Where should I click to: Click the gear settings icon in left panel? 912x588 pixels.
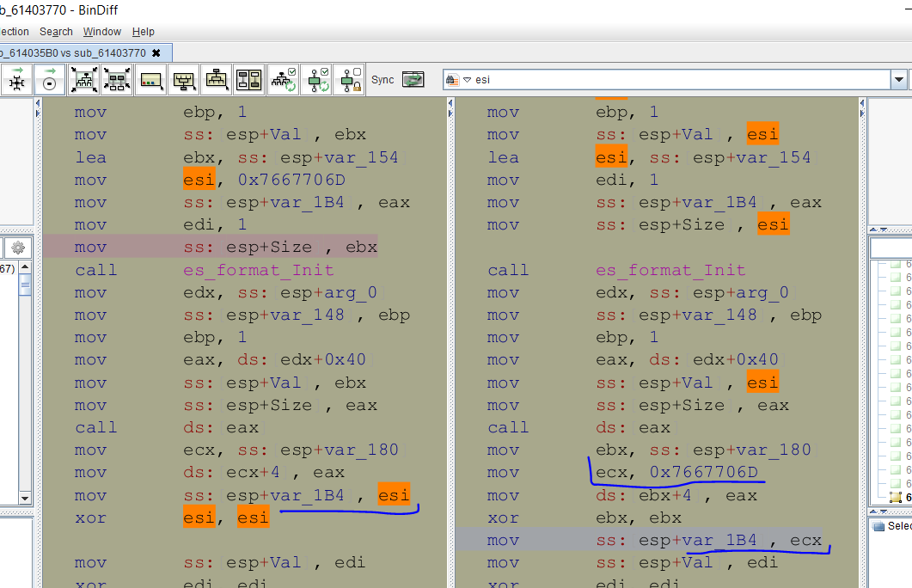coord(18,248)
